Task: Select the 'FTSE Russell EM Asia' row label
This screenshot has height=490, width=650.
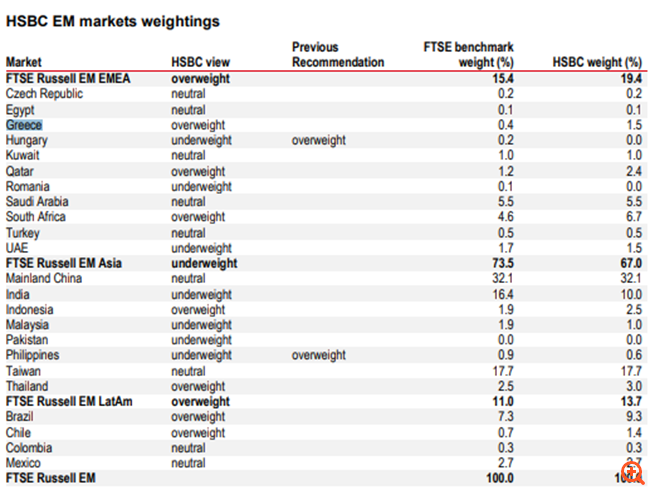Action: 64,263
